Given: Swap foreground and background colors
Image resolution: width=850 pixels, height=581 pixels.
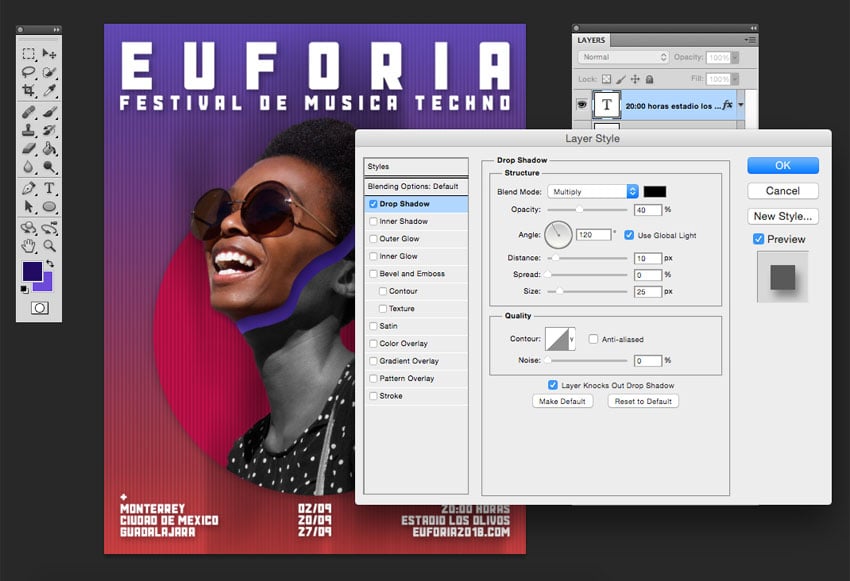Looking at the screenshot, I should pos(50,263).
